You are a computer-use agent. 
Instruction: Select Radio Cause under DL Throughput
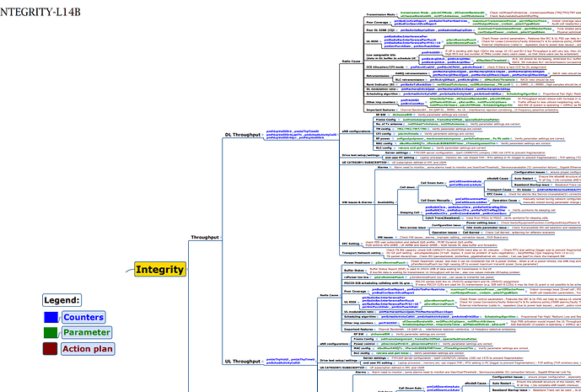coord(351,62)
